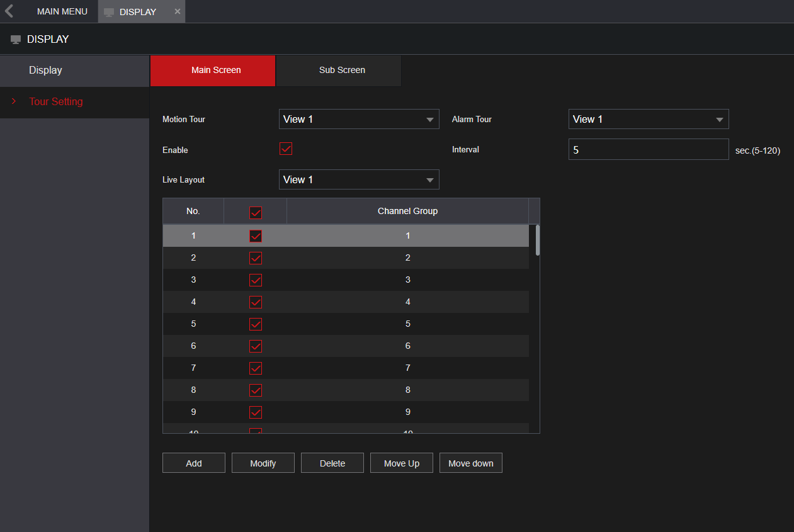Switch to the Main Screen tab
Viewport: 794px width, 532px height.
[213, 71]
